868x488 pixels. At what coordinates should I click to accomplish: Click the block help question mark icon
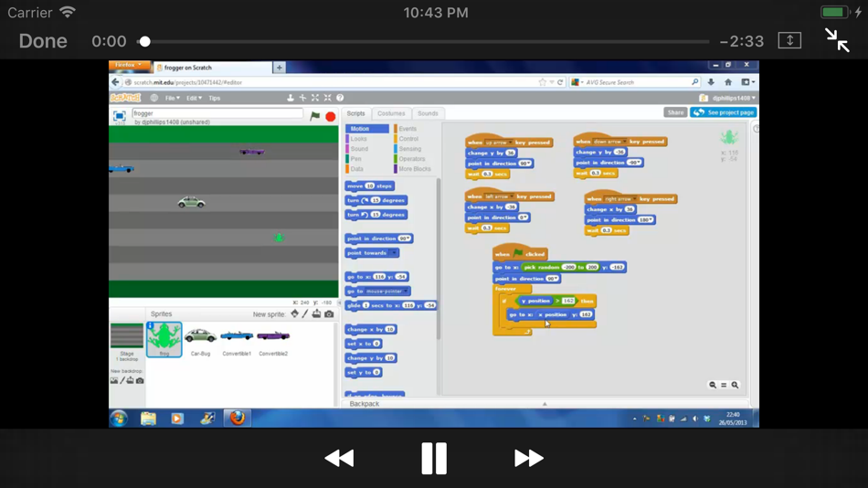tap(340, 98)
